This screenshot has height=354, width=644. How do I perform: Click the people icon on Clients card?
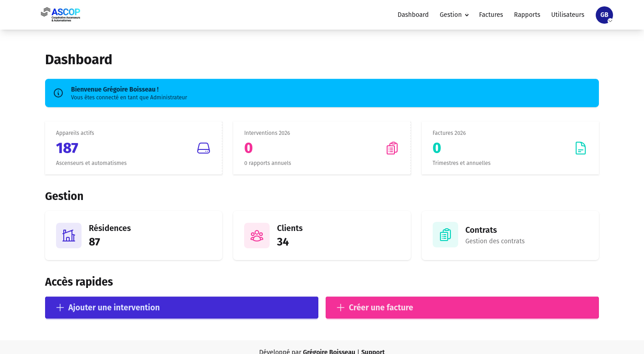click(x=257, y=236)
